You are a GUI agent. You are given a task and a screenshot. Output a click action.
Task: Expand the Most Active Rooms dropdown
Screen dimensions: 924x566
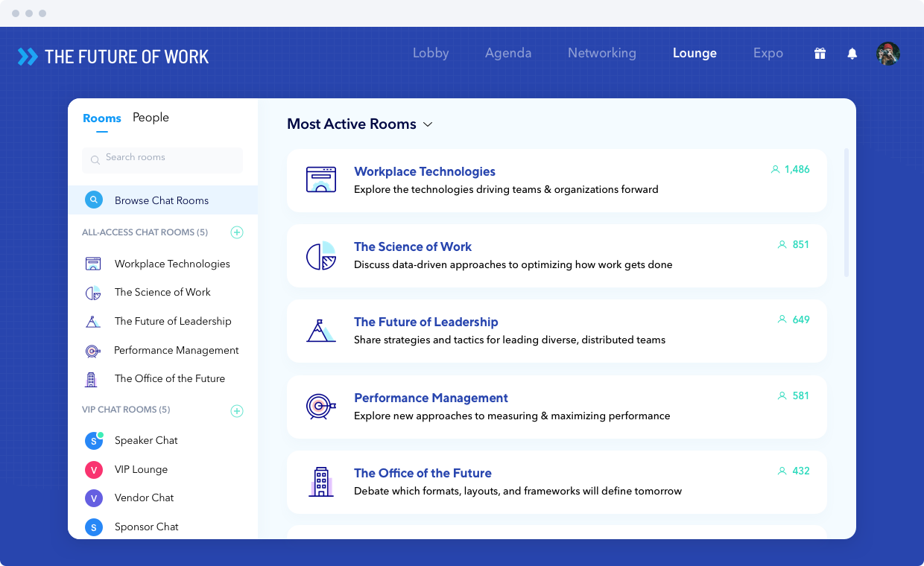[x=428, y=124]
